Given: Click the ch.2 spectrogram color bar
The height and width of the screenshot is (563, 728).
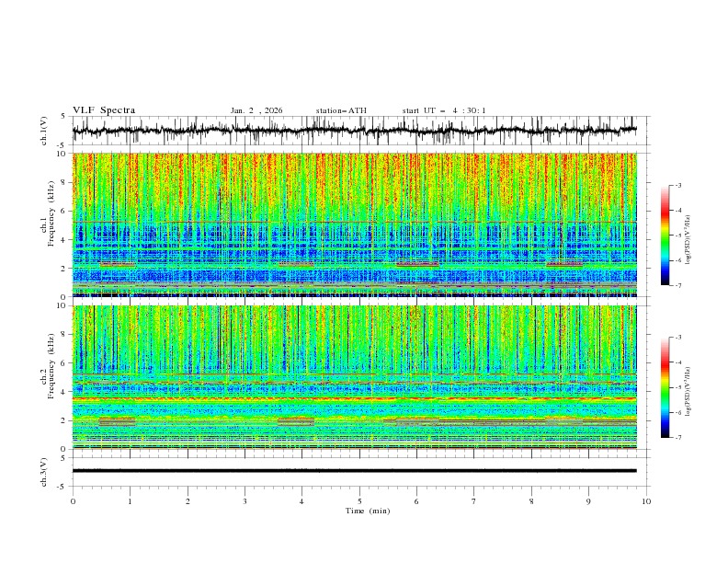Looking at the screenshot, I should (665, 387).
